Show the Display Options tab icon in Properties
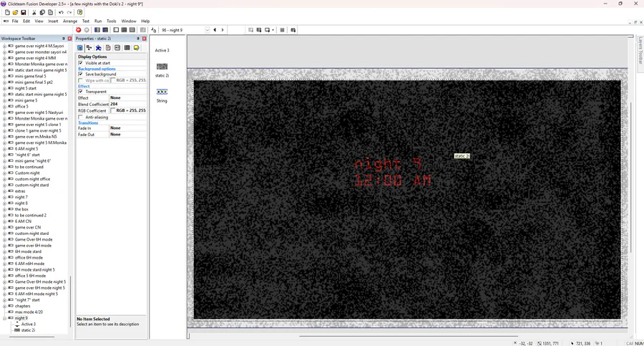The image size is (644, 346). pos(80,48)
